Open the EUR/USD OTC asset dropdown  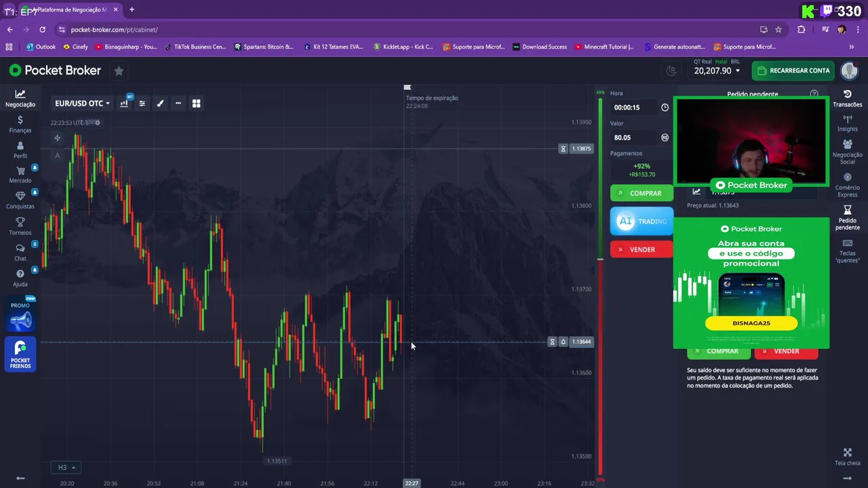pos(82,103)
